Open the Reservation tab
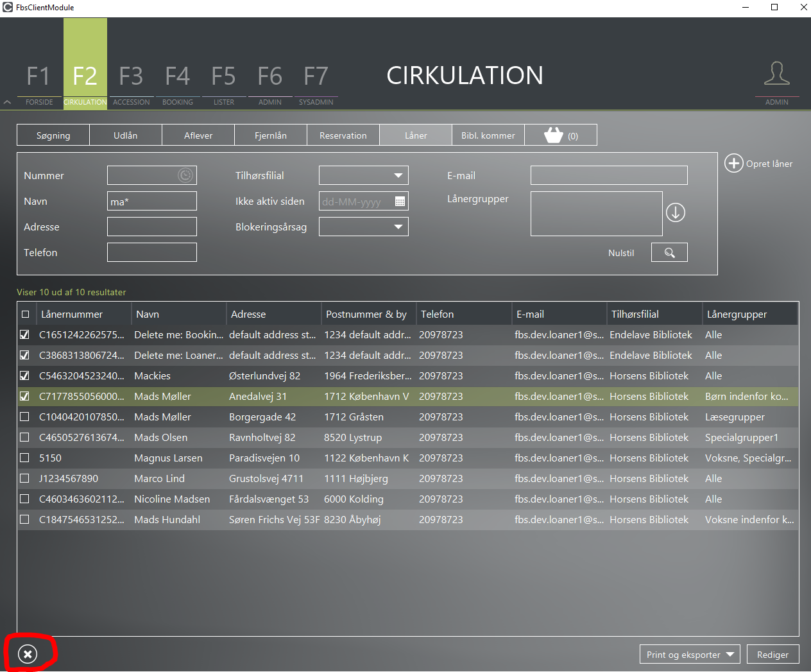811x672 pixels. (343, 135)
